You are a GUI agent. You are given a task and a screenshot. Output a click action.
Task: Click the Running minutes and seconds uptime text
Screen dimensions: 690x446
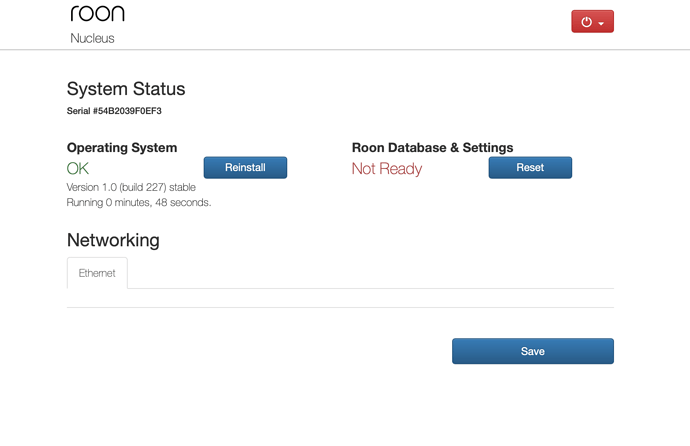pyautogui.click(x=139, y=202)
